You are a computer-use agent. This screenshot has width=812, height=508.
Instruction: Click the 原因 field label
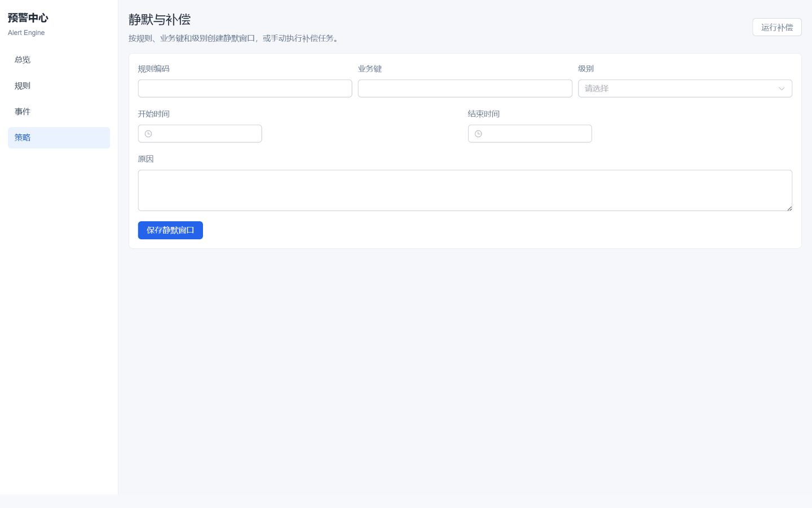146,159
